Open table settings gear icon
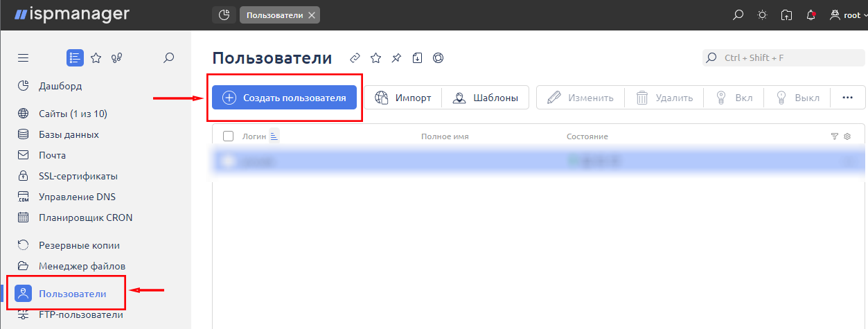The image size is (868, 329). click(847, 136)
